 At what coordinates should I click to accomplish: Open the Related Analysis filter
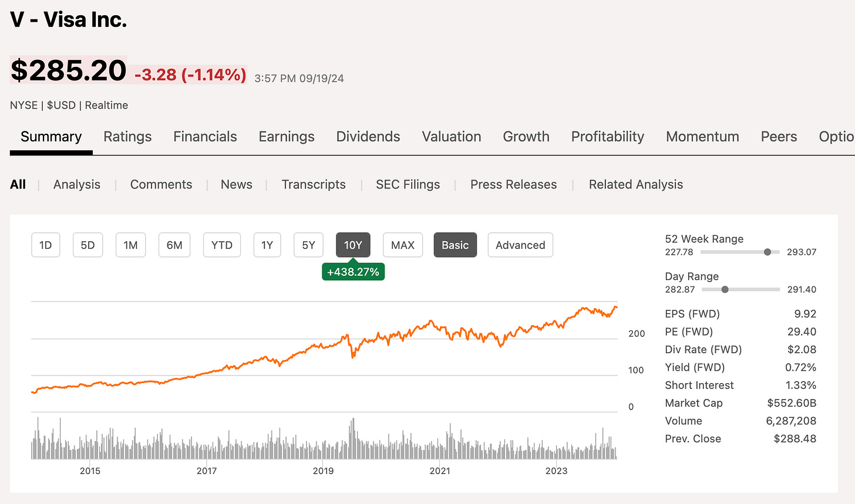pyautogui.click(x=636, y=184)
